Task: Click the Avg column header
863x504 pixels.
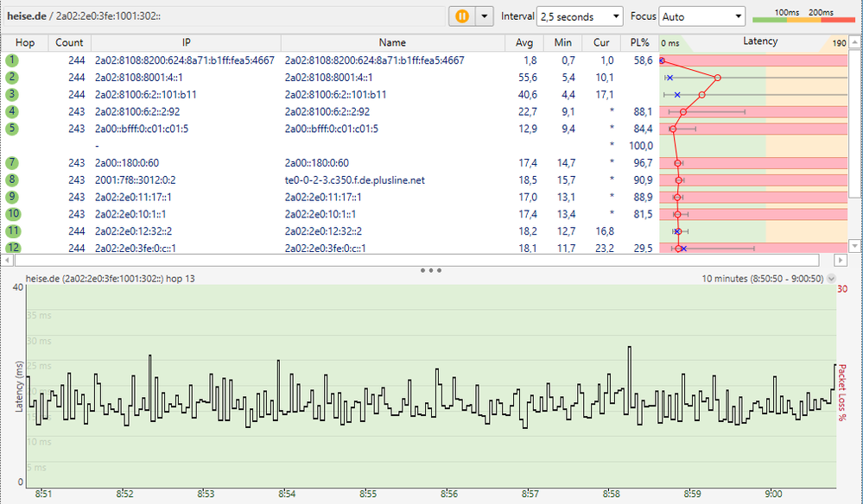Action: click(x=524, y=42)
